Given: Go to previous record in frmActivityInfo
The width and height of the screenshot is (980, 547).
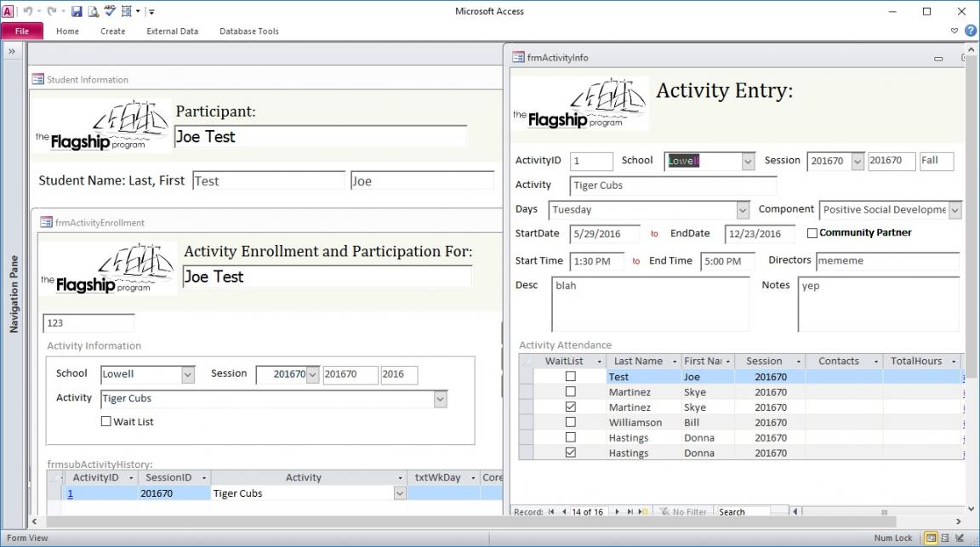Looking at the screenshot, I should click(x=564, y=511).
